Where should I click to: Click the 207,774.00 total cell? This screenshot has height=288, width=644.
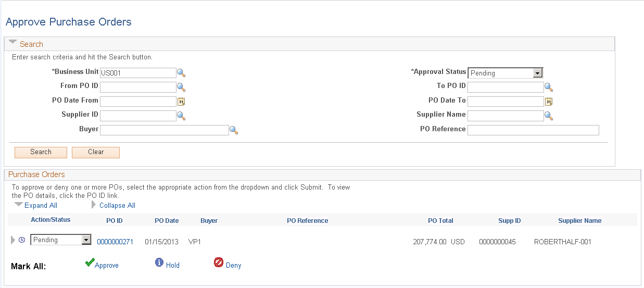coord(430,242)
